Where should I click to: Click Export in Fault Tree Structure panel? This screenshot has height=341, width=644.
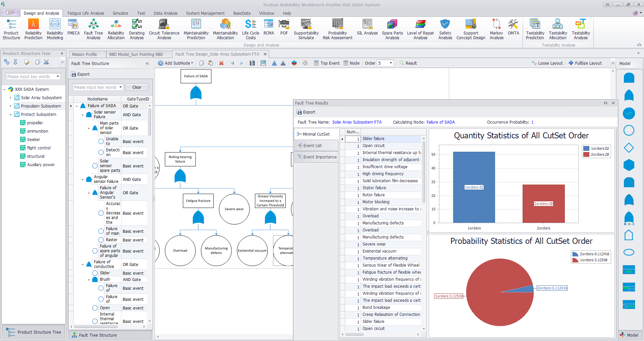[80, 74]
